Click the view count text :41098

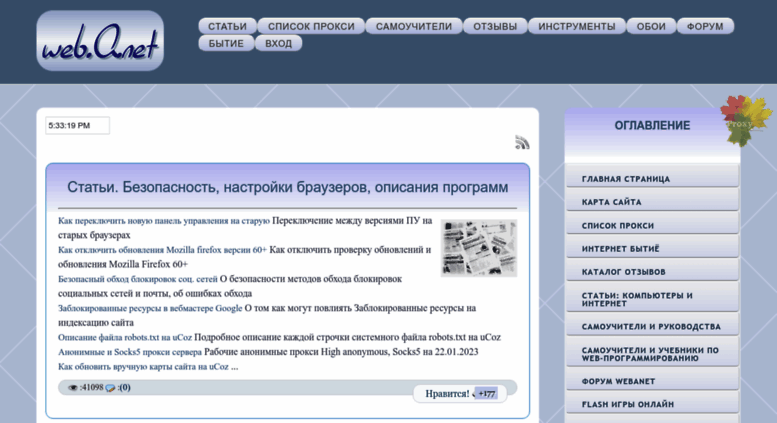pyautogui.click(x=92, y=388)
